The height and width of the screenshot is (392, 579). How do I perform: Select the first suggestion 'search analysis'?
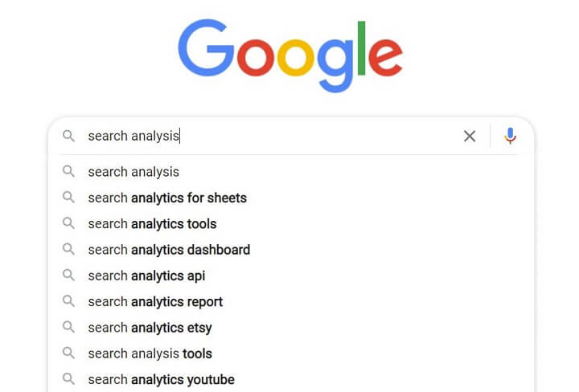[x=291, y=172]
